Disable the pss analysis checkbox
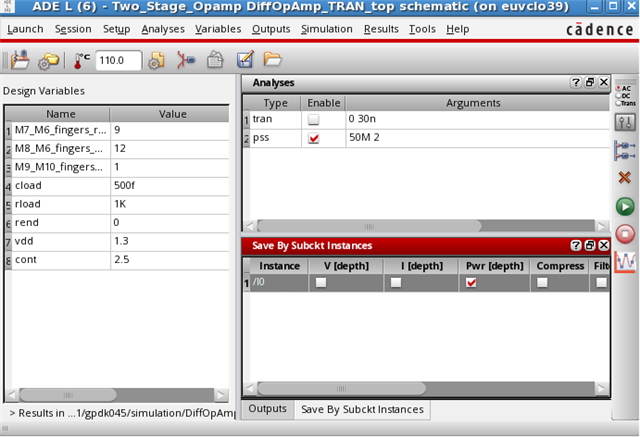This screenshot has width=640, height=437. 315,139
